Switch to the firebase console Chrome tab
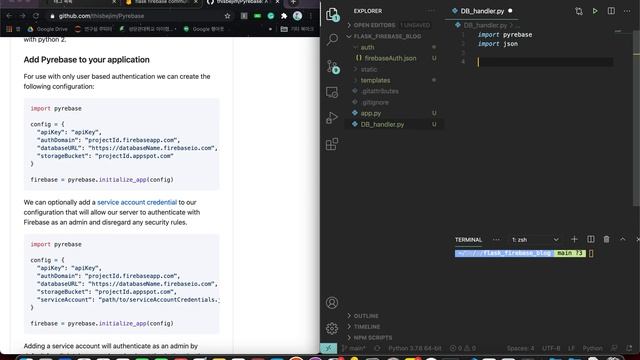The width and height of the screenshot is (640, 360). 161,2
